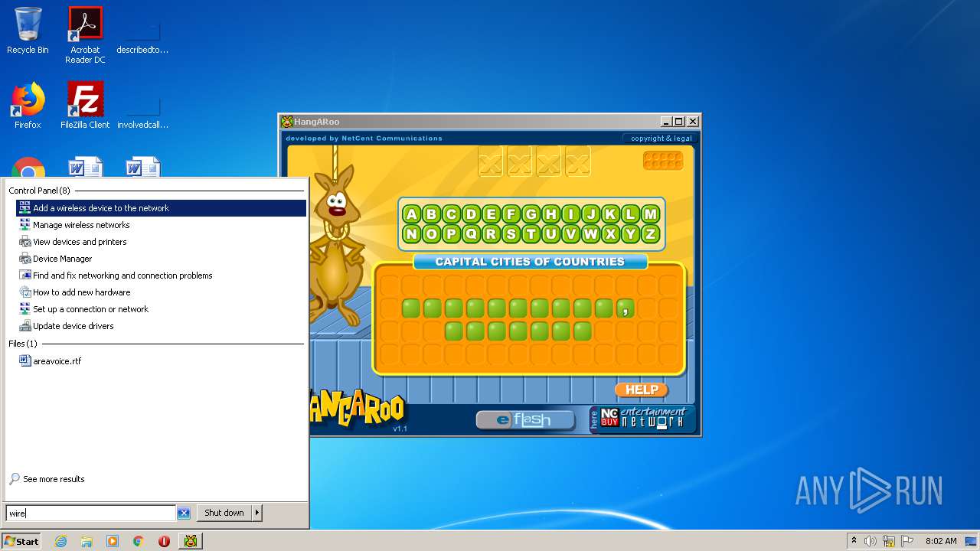This screenshot has height=551, width=980.
Task: Open View devices and printers
Action: pos(161,242)
